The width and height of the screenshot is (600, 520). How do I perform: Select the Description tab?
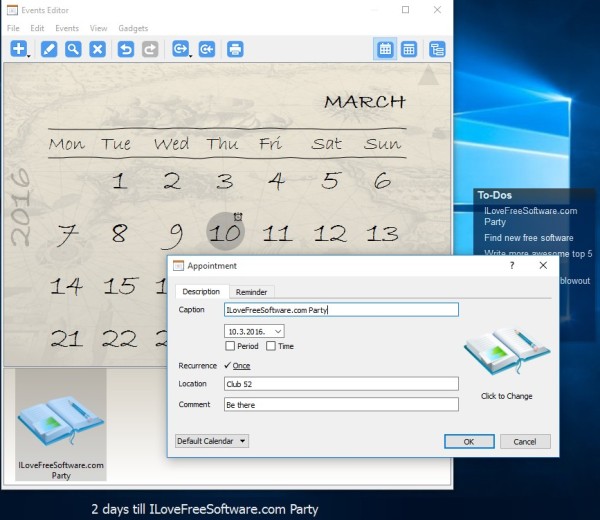point(201,292)
